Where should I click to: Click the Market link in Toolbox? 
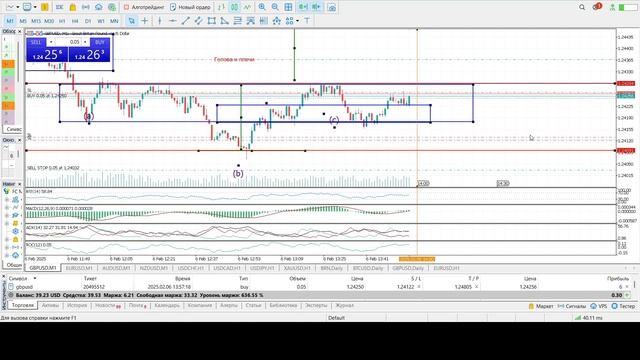click(x=541, y=306)
